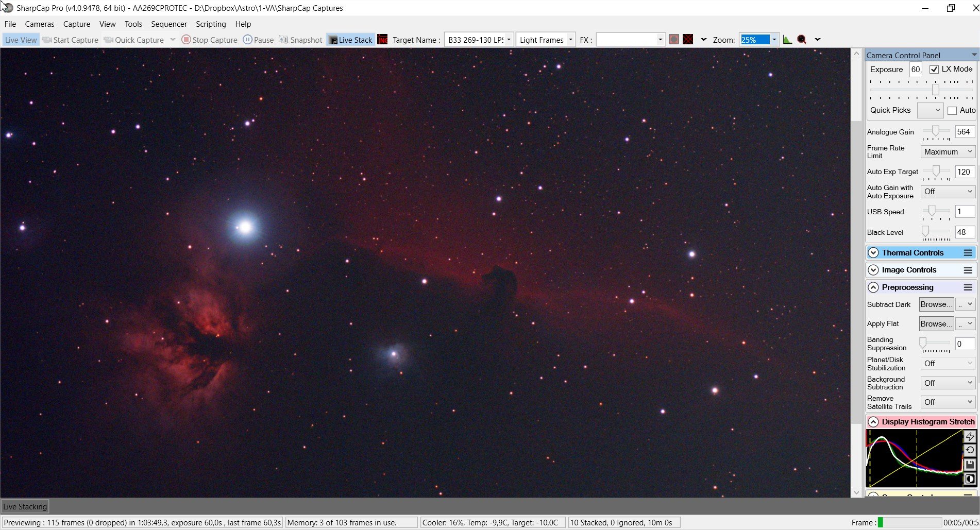The image size is (980, 530).
Task: Click the Exposure value field
Action: pyautogui.click(x=916, y=69)
